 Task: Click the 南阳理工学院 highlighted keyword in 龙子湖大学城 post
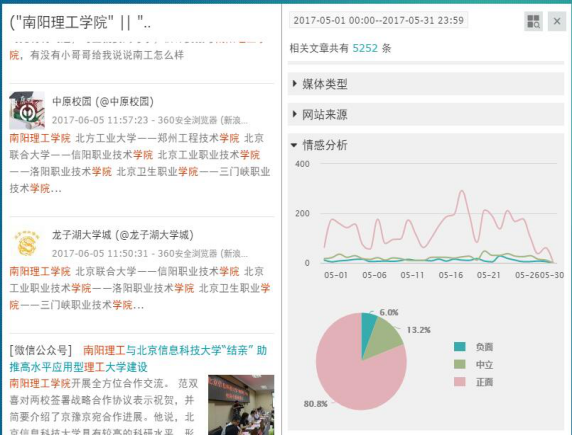tap(40, 271)
